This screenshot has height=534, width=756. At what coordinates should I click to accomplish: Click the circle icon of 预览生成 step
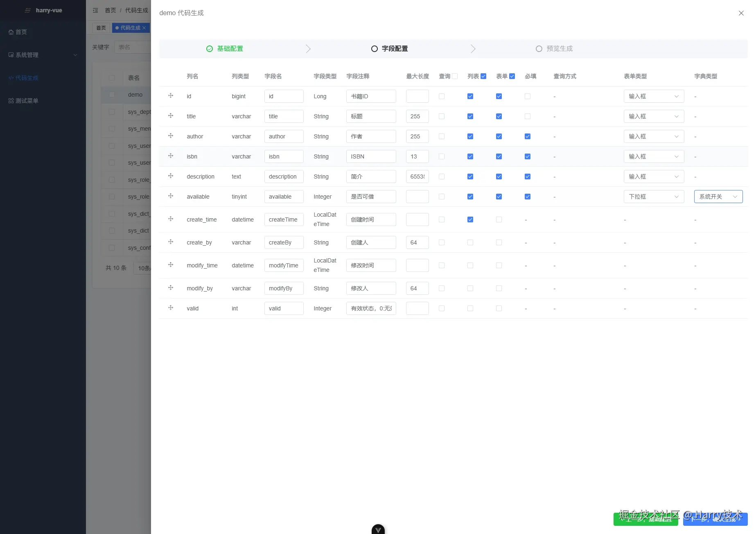click(539, 49)
